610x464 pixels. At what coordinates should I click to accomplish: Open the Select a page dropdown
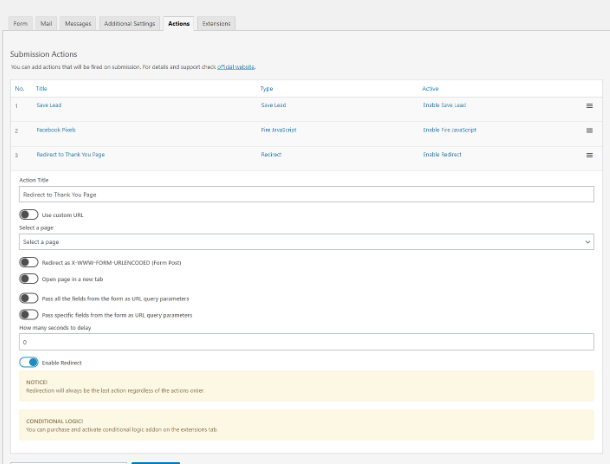(x=307, y=242)
